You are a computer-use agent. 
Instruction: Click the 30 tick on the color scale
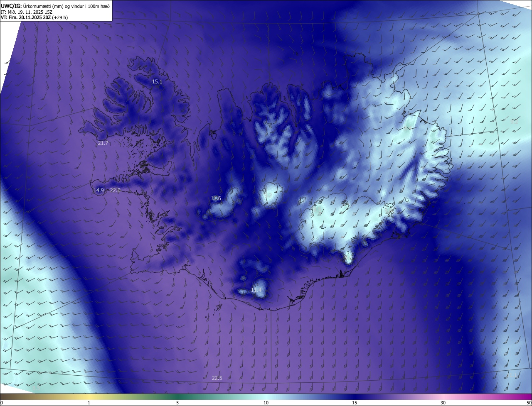(443, 403)
